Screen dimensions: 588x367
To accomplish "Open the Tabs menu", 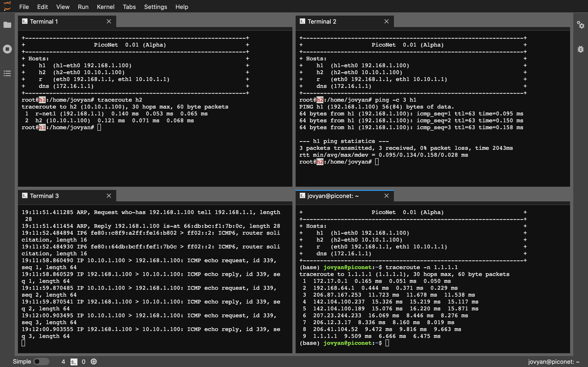I will (x=129, y=7).
